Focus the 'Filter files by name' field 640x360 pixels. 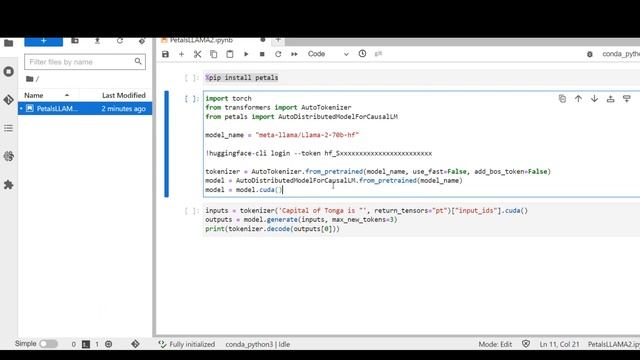tap(85, 62)
